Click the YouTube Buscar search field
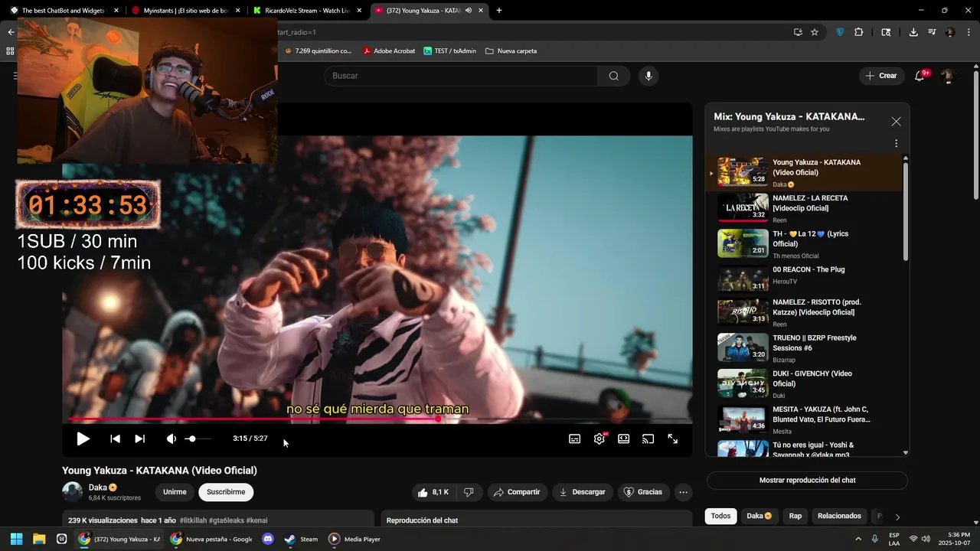This screenshot has width=980, height=551. [x=461, y=76]
